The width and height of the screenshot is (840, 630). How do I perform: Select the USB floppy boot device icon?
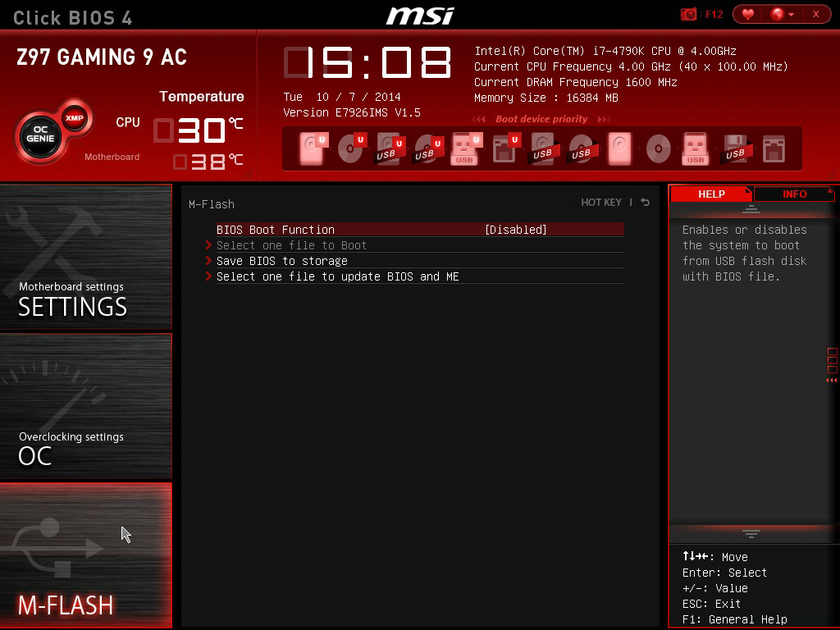735,149
